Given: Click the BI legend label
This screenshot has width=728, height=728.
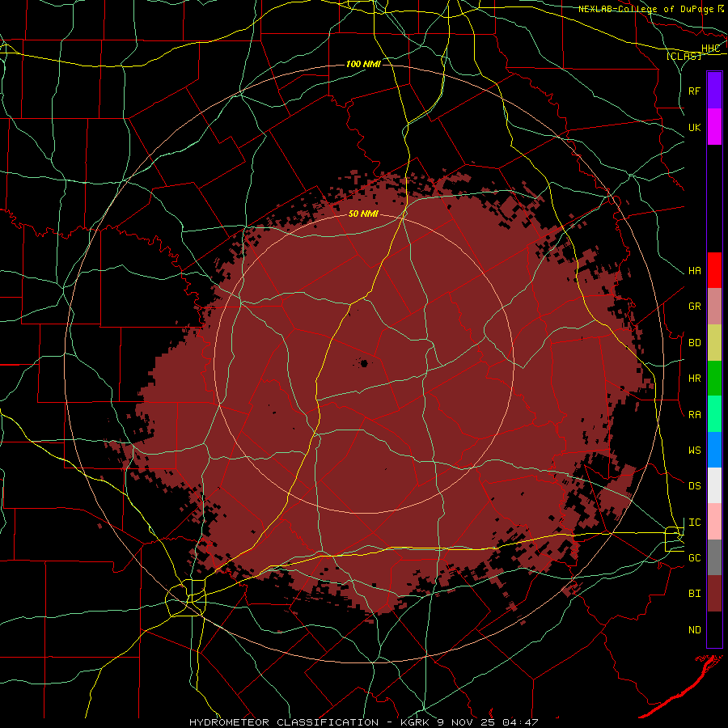Looking at the screenshot, I should coord(694,594).
